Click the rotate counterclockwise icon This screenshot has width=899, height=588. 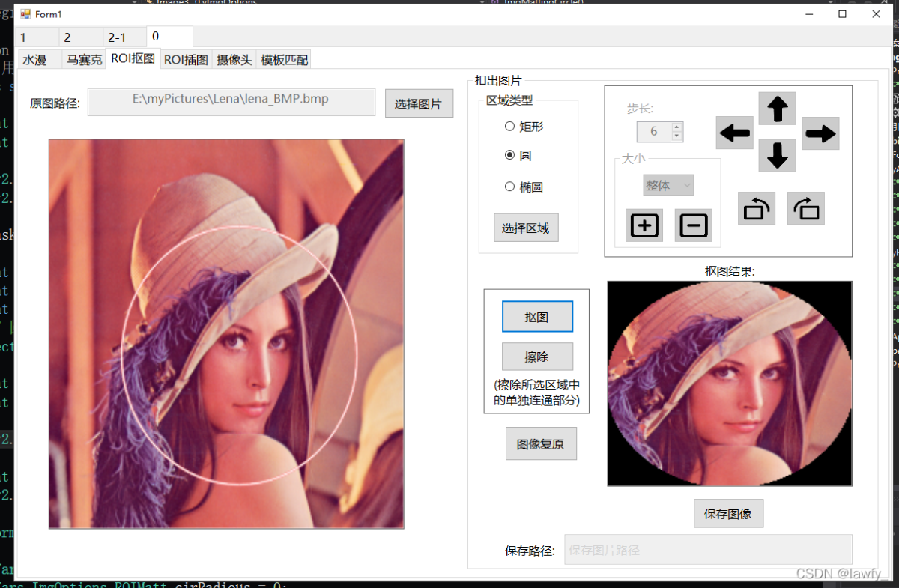(756, 209)
